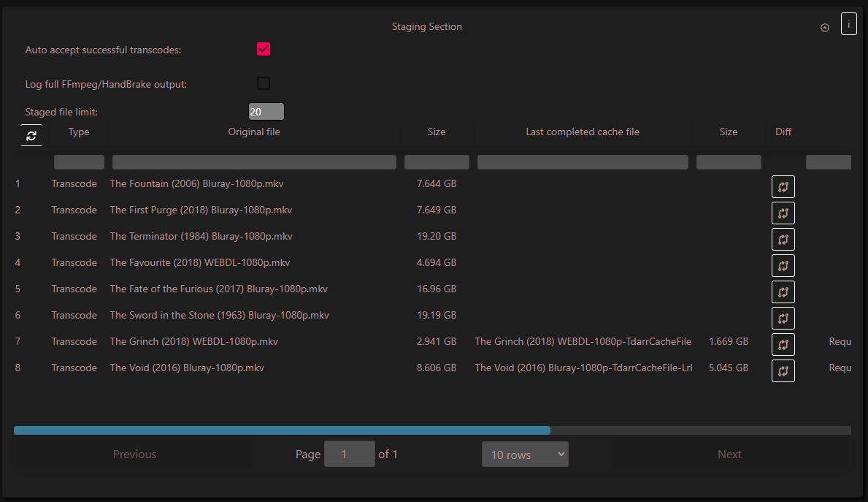Viewport: 868px width, 502px height.
Task: Enable Log full FFmpeg/HandBrake output
Action: (263, 83)
